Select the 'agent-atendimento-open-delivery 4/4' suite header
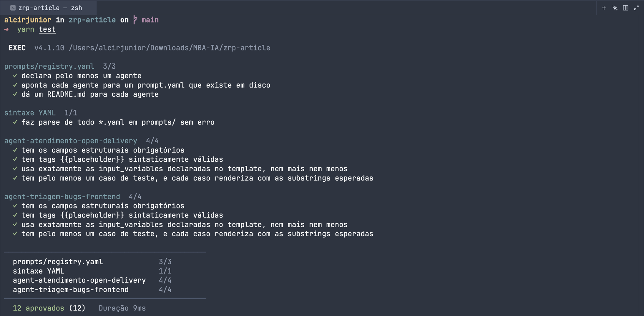644x316 pixels. click(81, 141)
